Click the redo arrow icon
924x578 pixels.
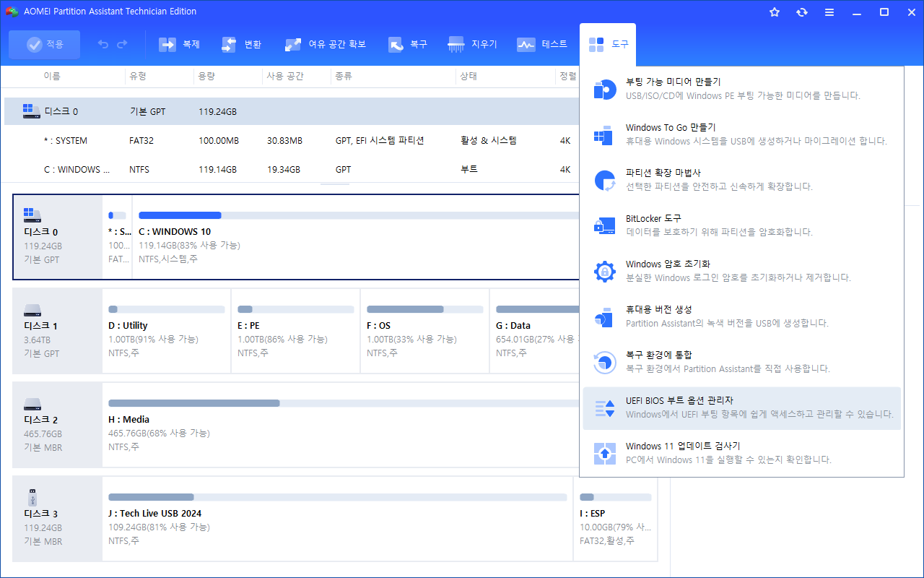122,45
